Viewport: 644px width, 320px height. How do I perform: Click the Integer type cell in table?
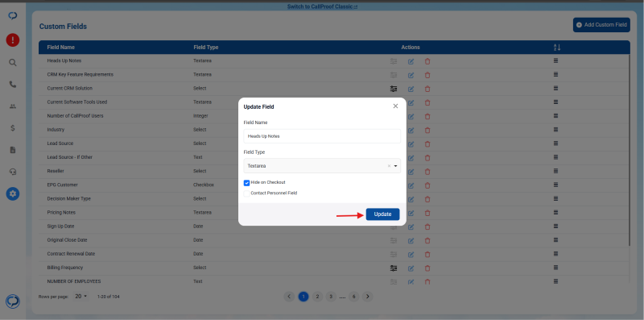200,116
